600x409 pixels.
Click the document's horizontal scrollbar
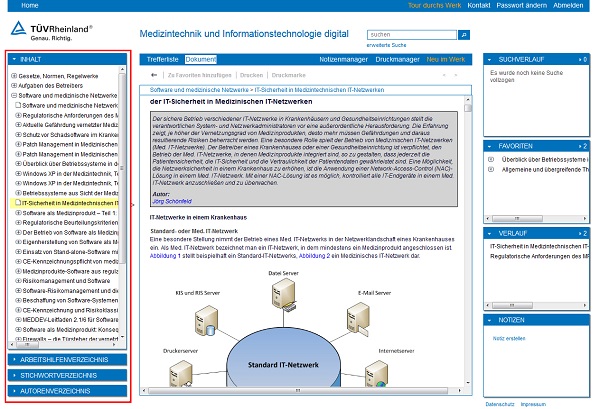(x=300, y=391)
